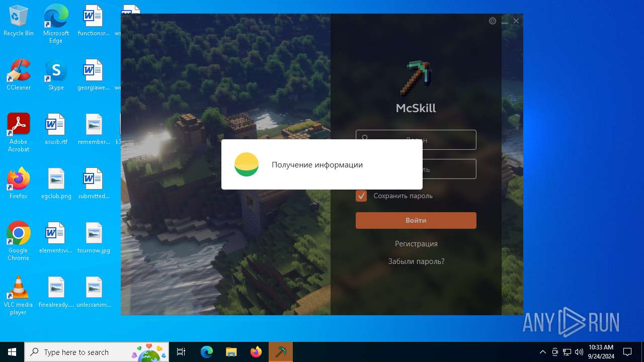
Task: Select Google Chrome desktop shortcut
Action: [x=19, y=241]
